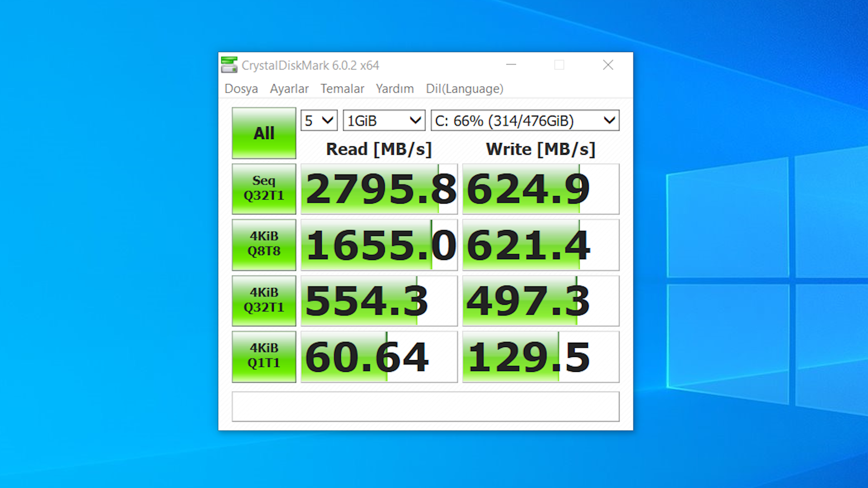Viewport: 868px width, 488px height.
Task: Open the Temalar menu
Action: tap(342, 89)
